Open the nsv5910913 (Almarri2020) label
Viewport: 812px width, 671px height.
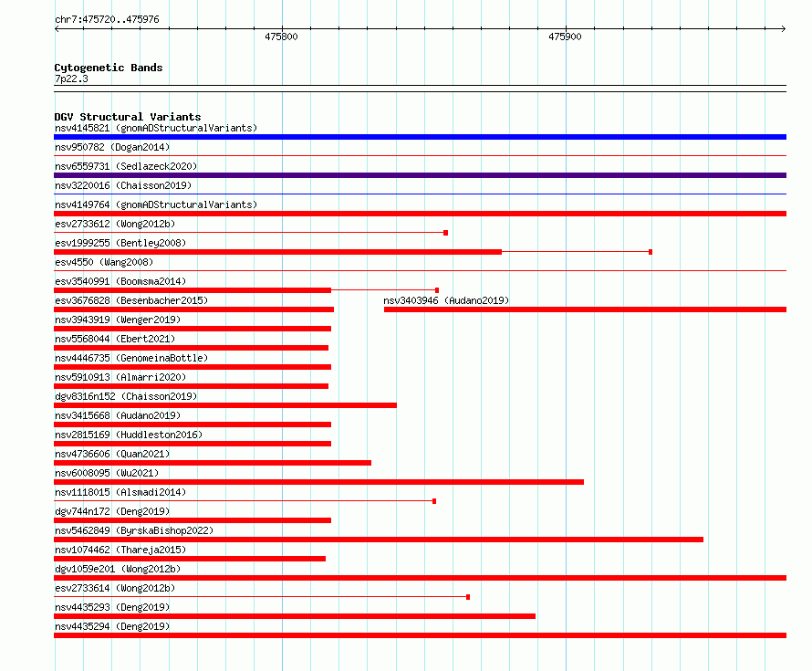pyautogui.click(x=120, y=377)
